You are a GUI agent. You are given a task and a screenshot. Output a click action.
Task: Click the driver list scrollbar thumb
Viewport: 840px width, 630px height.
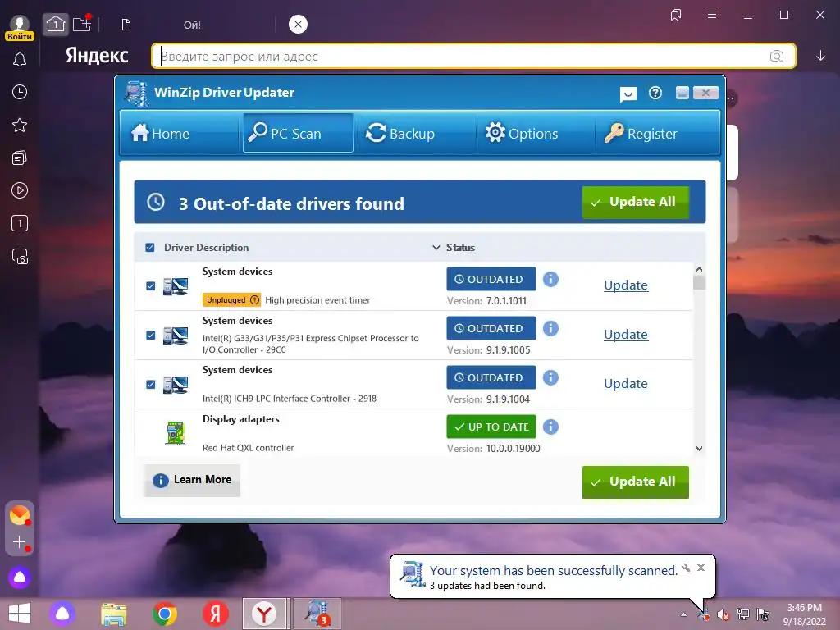coord(699,282)
